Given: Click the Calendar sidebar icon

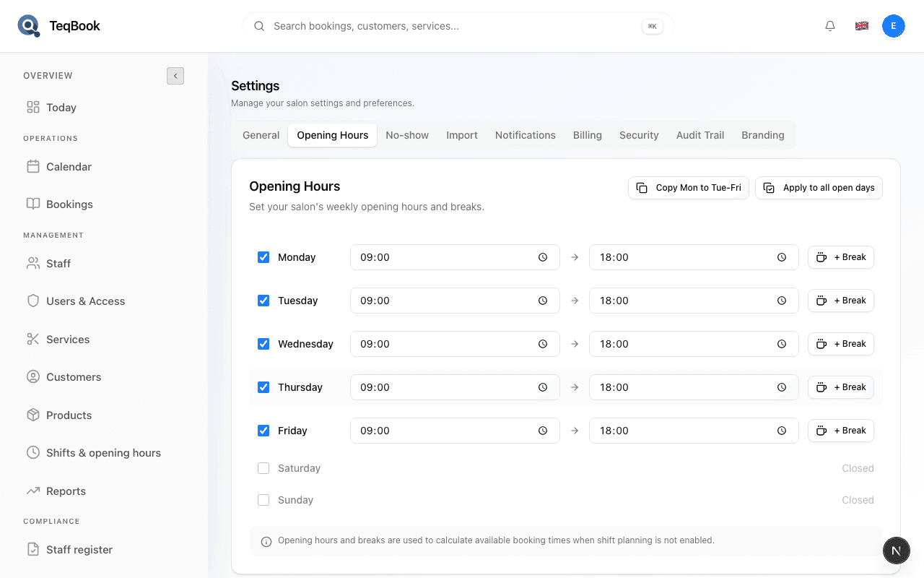Looking at the screenshot, I should 33,167.
